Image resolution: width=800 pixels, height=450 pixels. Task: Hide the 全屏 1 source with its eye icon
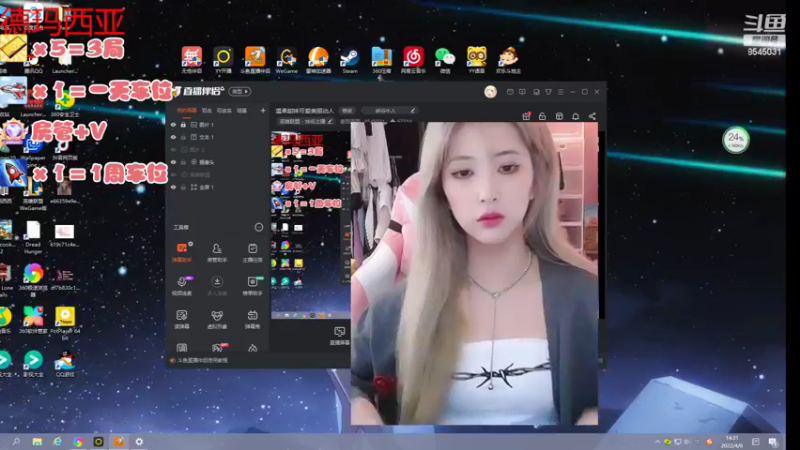click(173, 187)
